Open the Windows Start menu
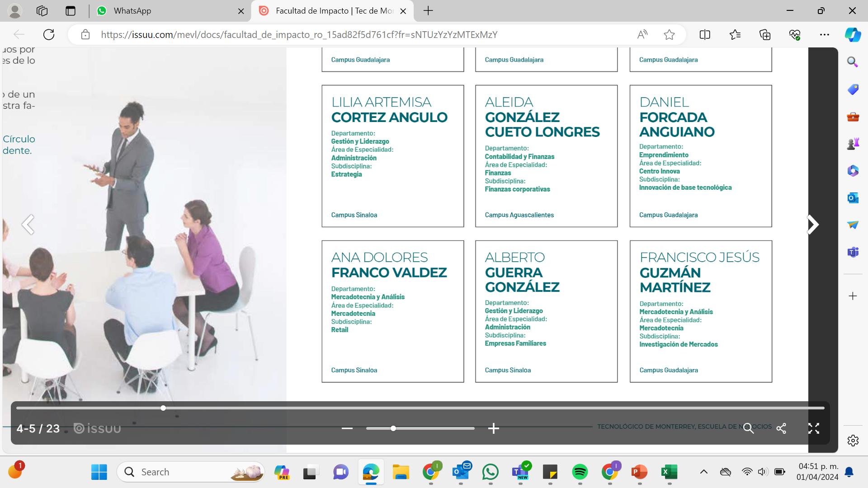Viewport: 868px width, 488px height. click(x=99, y=472)
